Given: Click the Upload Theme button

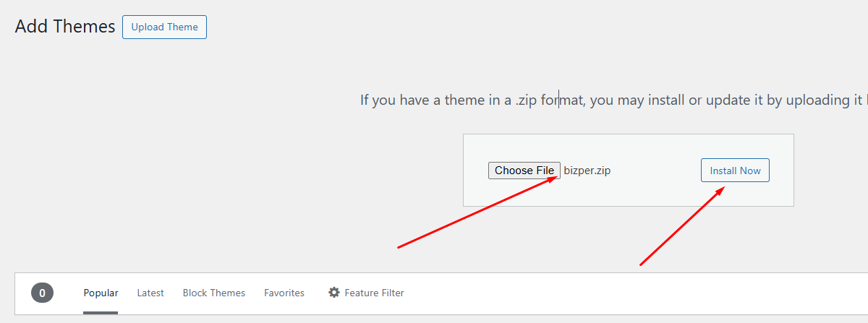Looking at the screenshot, I should 164,27.
